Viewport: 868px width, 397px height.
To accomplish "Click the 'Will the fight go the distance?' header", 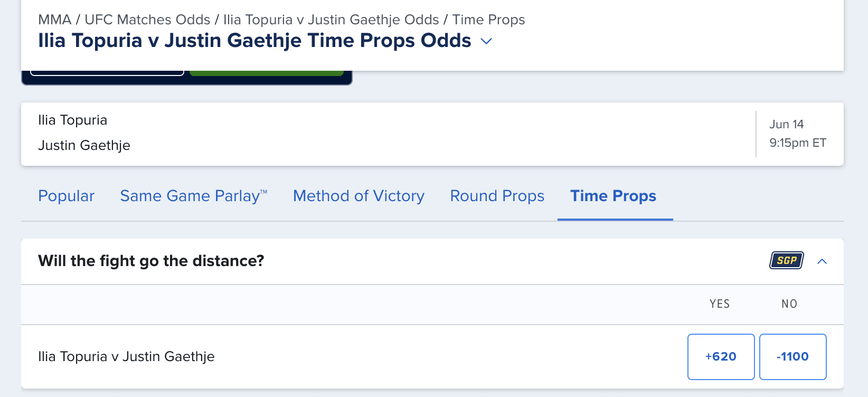I will (x=151, y=261).
